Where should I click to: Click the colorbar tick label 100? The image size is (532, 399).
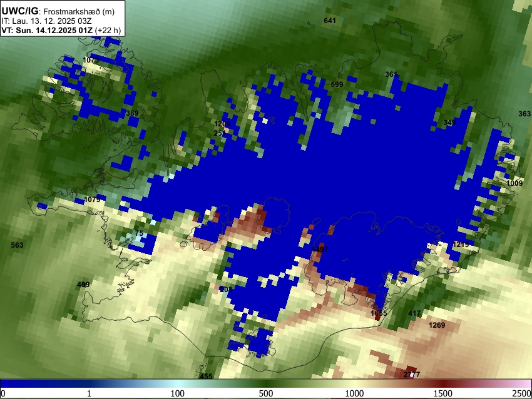(x=178, y=393)
